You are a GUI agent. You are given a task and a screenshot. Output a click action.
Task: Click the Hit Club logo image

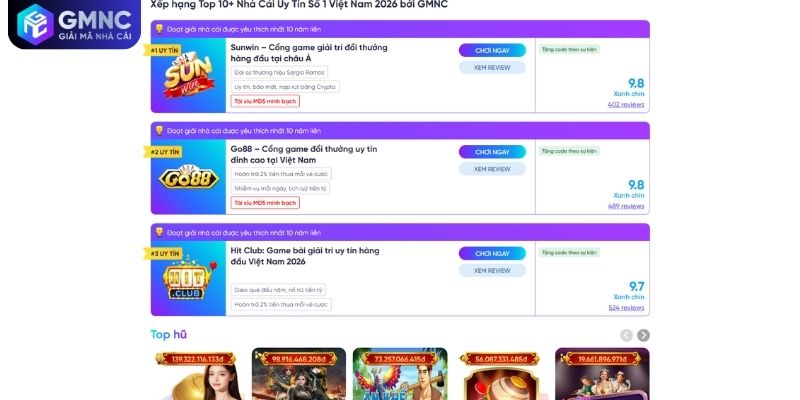click(188, 279)
